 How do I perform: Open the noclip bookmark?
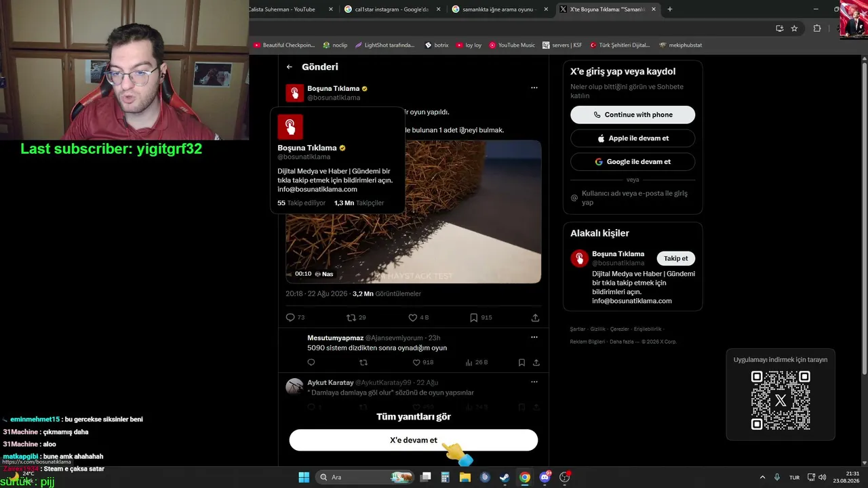[335, 45]
